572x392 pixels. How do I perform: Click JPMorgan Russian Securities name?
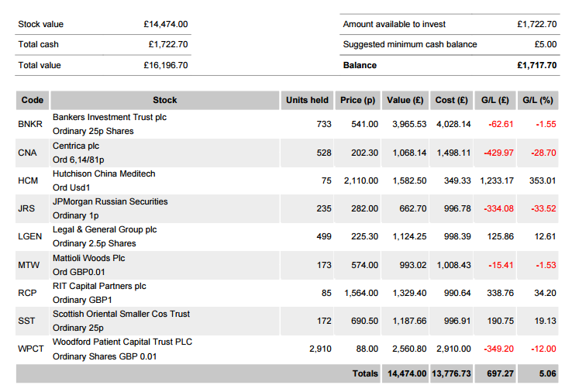point(110,201)
